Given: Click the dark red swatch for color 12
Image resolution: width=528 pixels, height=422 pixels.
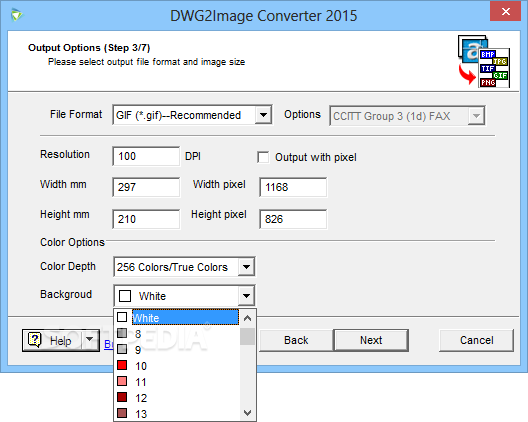Looking at the screenshot, I should coord(122,397).
